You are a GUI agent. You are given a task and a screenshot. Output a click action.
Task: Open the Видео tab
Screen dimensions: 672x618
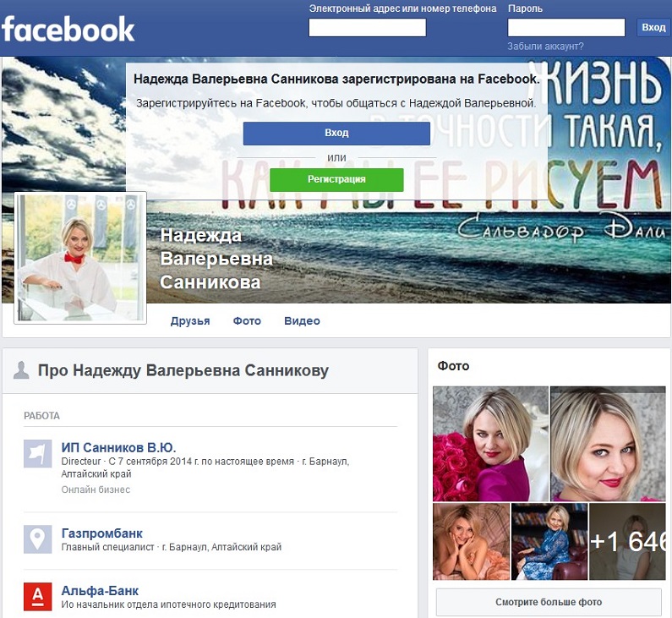(302, 321)
